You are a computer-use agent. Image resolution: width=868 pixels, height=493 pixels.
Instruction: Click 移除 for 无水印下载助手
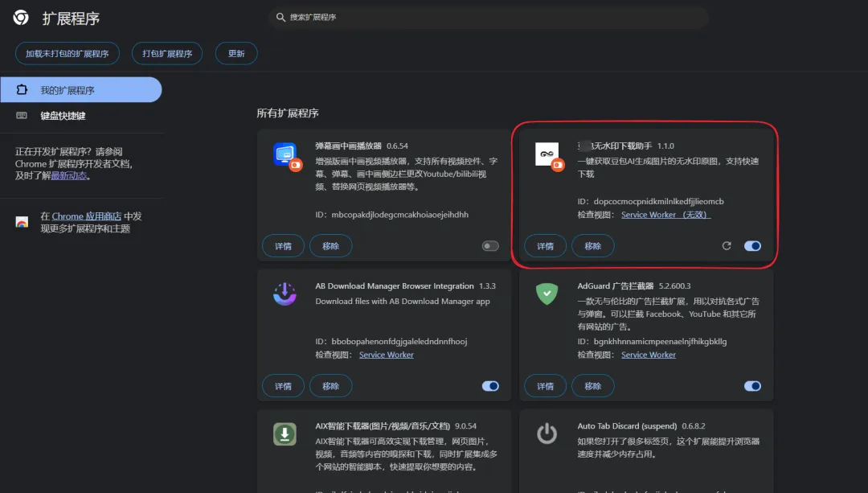[593, 246]
